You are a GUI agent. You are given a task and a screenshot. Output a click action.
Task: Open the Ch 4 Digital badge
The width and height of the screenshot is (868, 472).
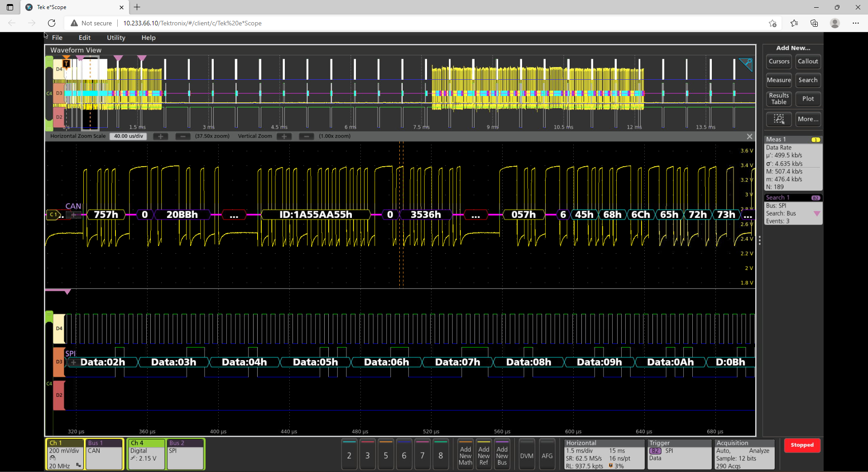147,454
